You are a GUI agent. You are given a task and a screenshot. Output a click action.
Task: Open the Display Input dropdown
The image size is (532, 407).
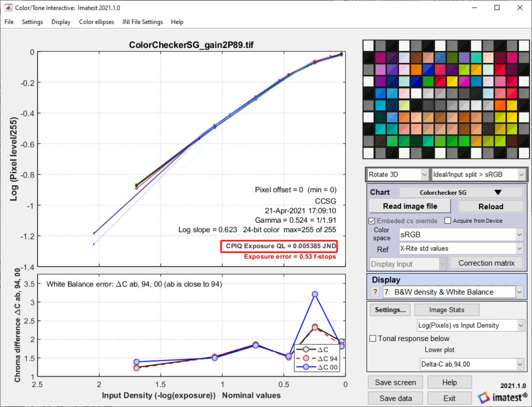pyautogui.click(x=408, y=264)
